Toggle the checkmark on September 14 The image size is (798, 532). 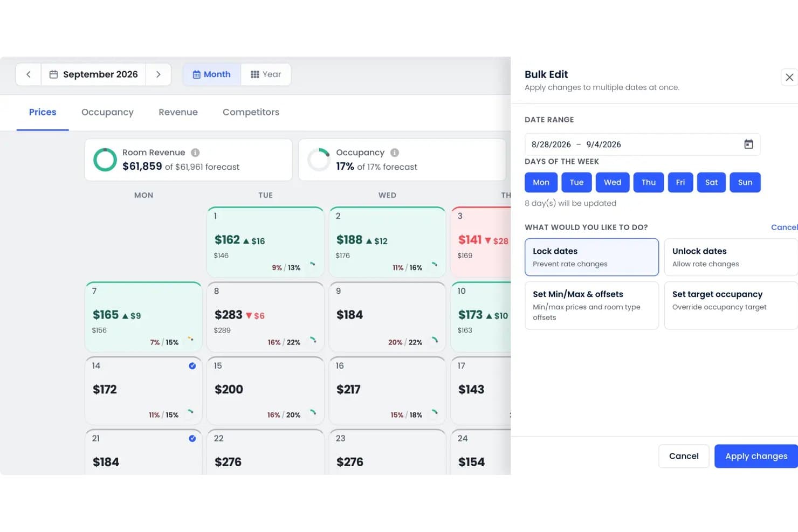[192, 366]
